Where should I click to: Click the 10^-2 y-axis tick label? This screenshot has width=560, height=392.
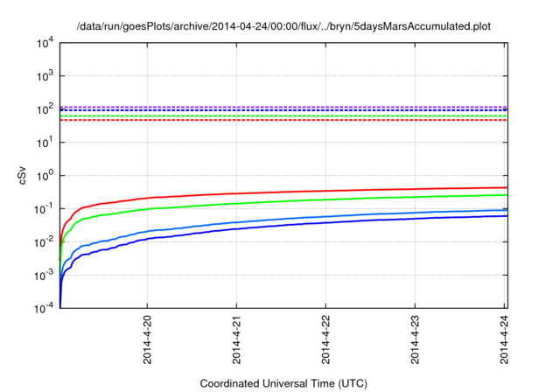pyautogui.click(x=45, y=241)
